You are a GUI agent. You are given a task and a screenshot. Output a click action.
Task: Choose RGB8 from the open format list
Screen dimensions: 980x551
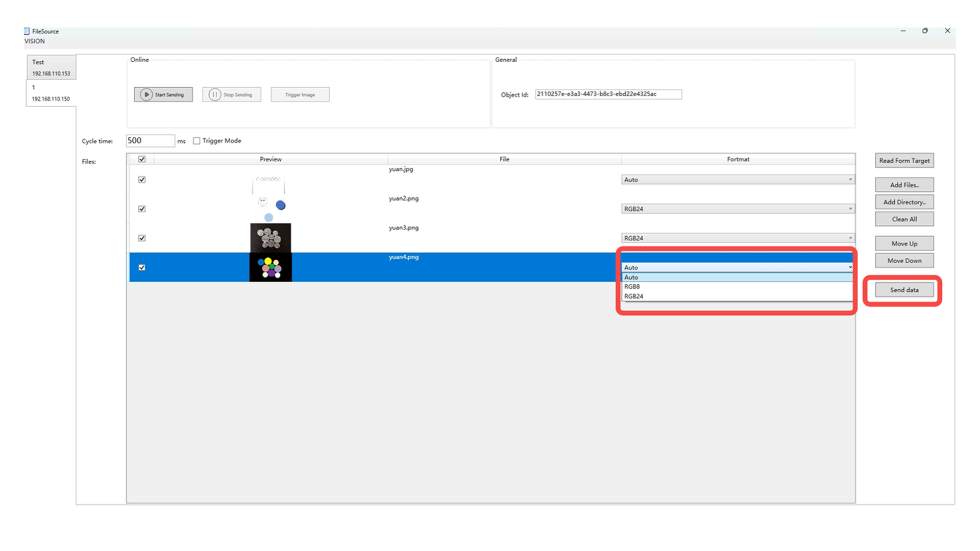point(632,287)
